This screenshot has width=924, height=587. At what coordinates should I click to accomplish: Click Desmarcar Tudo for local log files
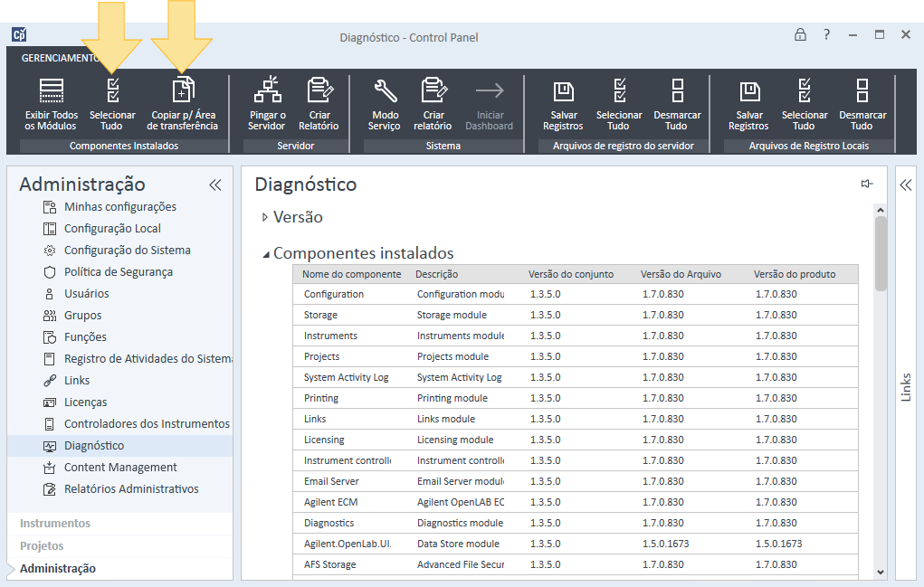862,104
